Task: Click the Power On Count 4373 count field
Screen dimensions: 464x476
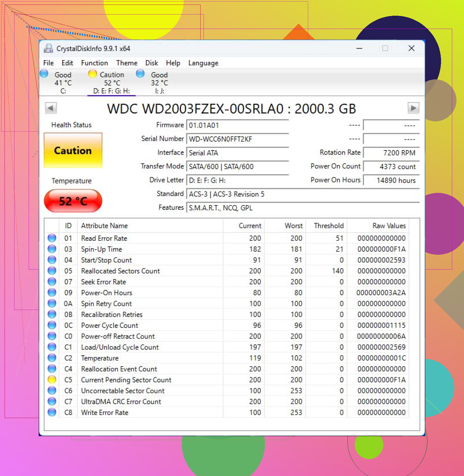Action: (391, 166)
